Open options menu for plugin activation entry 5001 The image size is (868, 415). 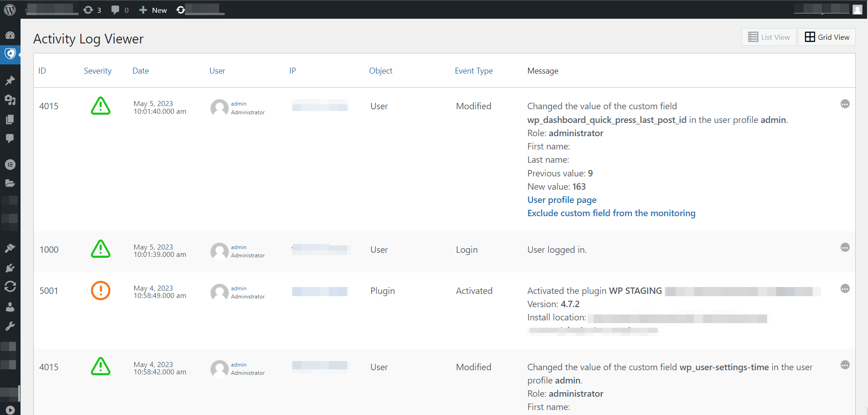(845, 289)
